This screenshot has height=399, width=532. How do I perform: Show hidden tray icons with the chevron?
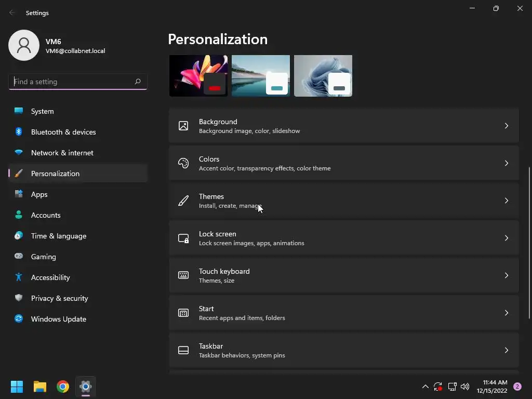(425, 387)
